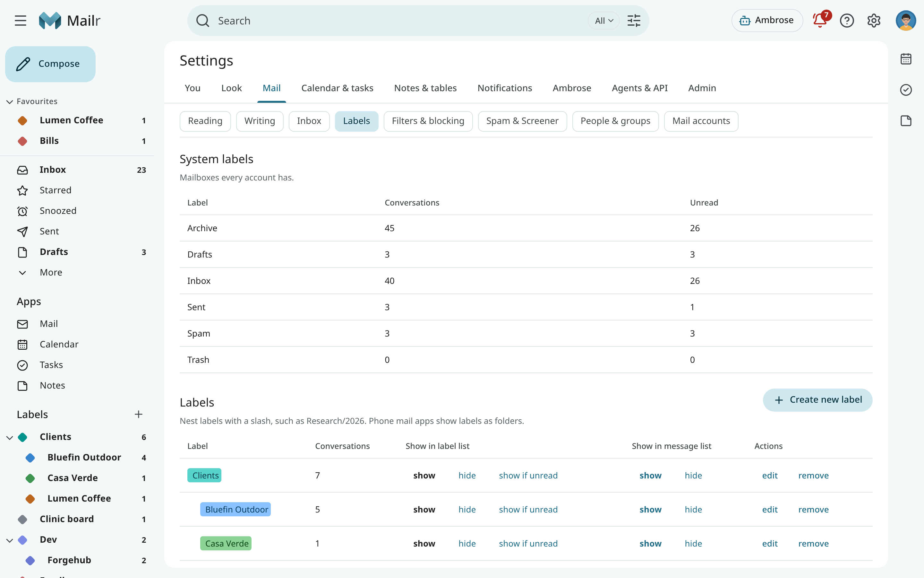This screenshot has width=924, height=578.
Task: Set Clients to show if unread
Action: click(x=528, y=476)
